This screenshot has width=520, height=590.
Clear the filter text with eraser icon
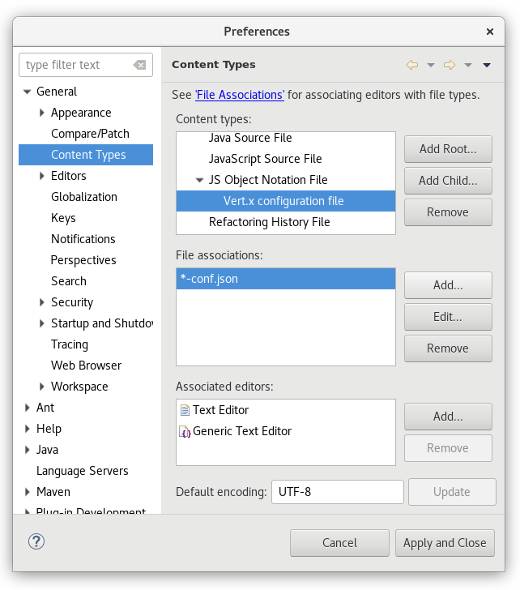[140, 65]
